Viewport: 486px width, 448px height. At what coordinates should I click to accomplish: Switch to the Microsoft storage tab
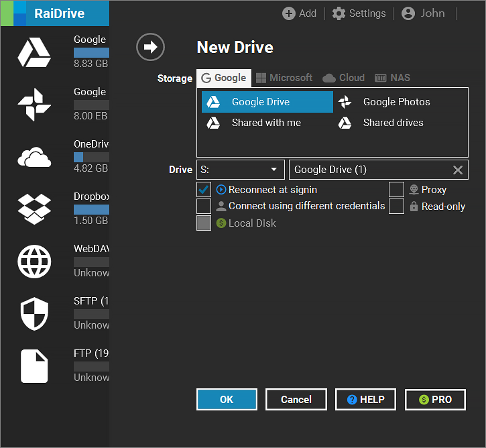tap(284, 78)
